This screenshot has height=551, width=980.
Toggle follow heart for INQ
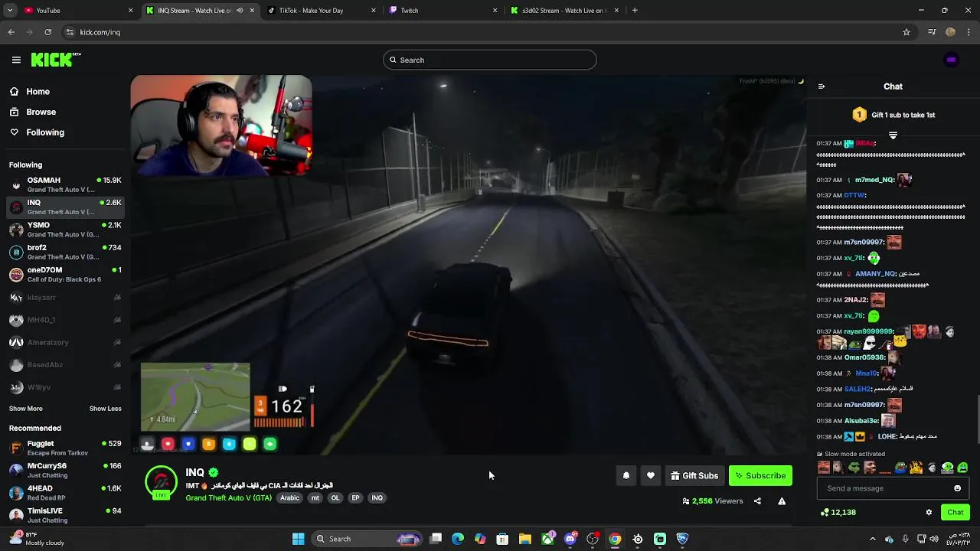651,476
